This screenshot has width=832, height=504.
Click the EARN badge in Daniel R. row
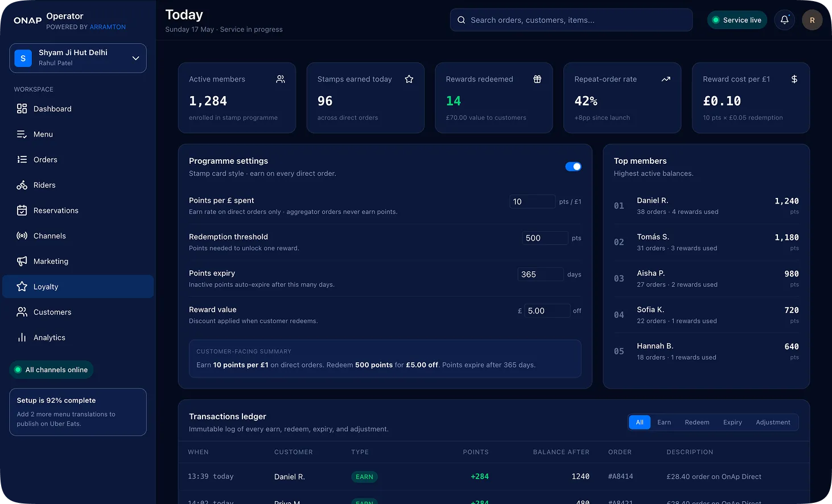tap(364, 477)
